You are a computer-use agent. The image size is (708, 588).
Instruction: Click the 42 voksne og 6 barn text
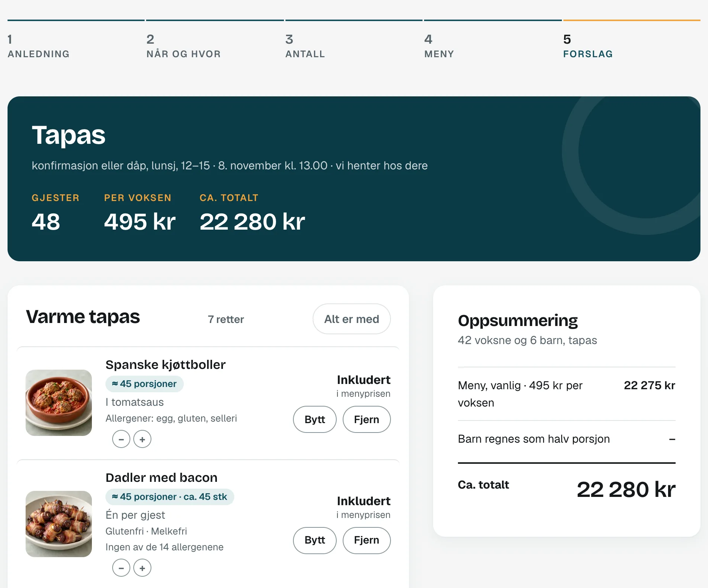click(527, 340)
